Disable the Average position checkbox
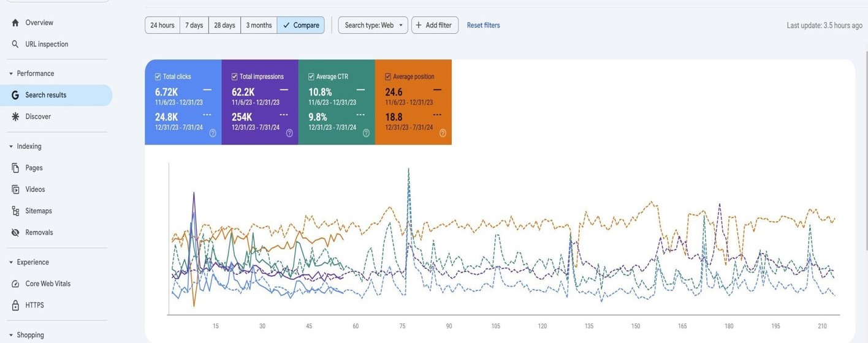 click(387, 77)
